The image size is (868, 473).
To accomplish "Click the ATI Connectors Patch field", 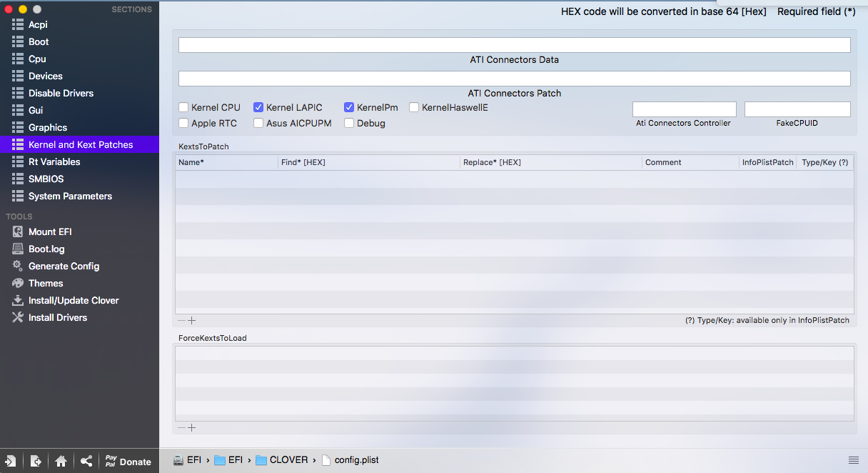I will 514,79.
